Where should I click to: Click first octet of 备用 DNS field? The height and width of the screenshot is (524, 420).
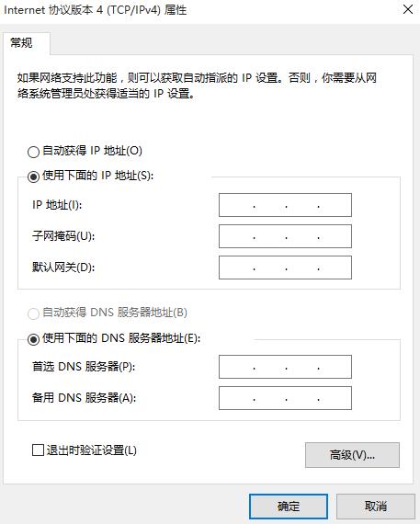pos(237,398)
